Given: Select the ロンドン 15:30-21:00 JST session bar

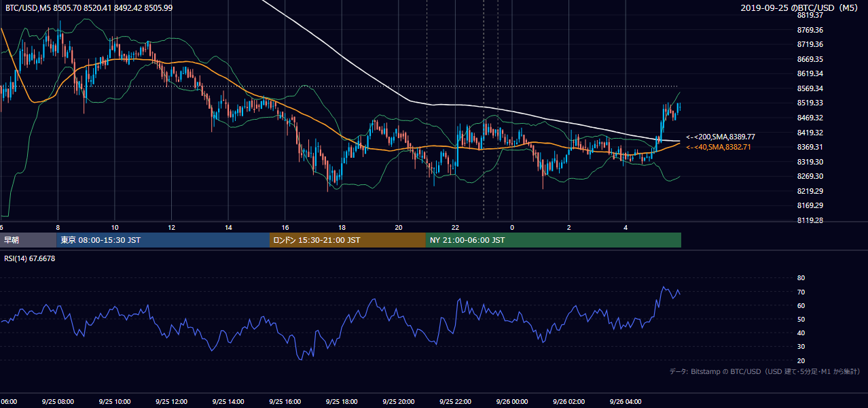Looking at the screenshot, I should coord(348,240).
